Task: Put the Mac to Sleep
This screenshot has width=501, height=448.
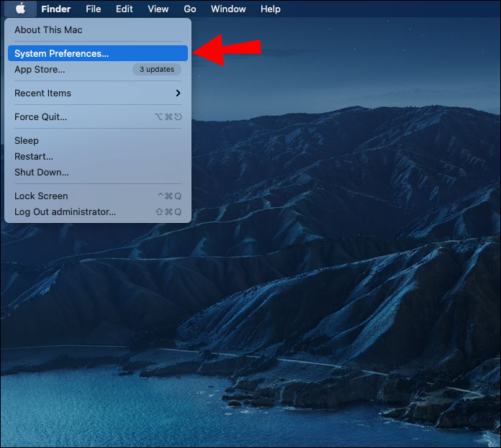Action: click(x=98, y=141)
